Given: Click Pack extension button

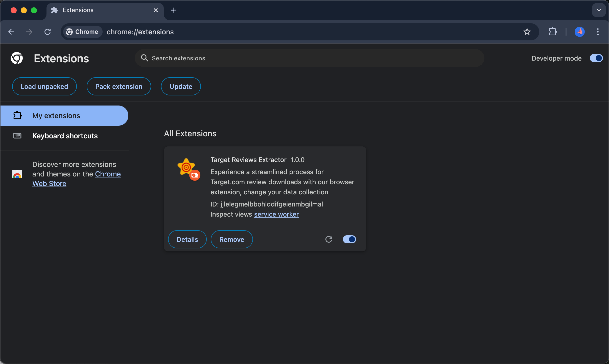Looking at the screenshot, I should [x=119, y=86].
